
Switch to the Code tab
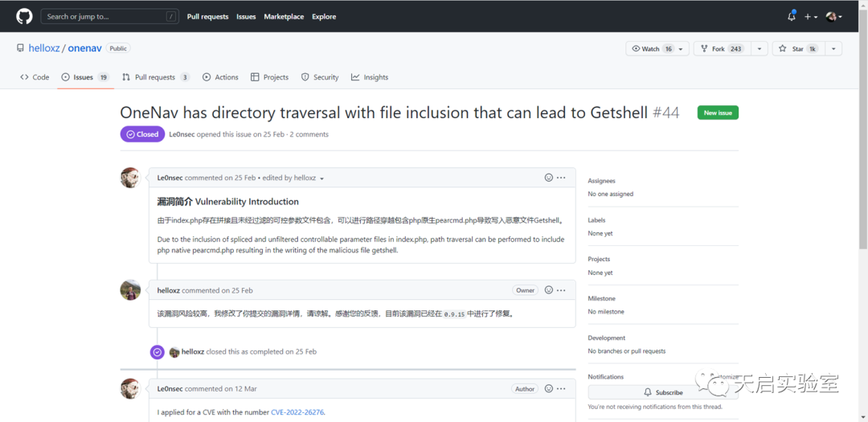point(35,77)
